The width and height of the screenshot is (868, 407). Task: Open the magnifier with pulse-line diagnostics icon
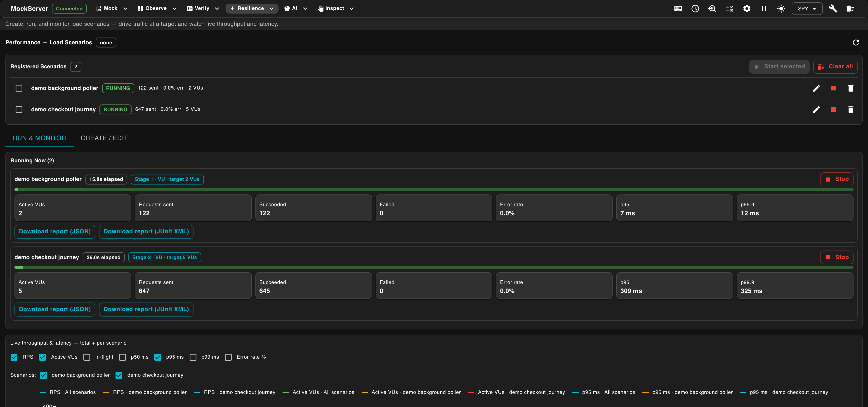pyautogui.click(x=712, y=9)
